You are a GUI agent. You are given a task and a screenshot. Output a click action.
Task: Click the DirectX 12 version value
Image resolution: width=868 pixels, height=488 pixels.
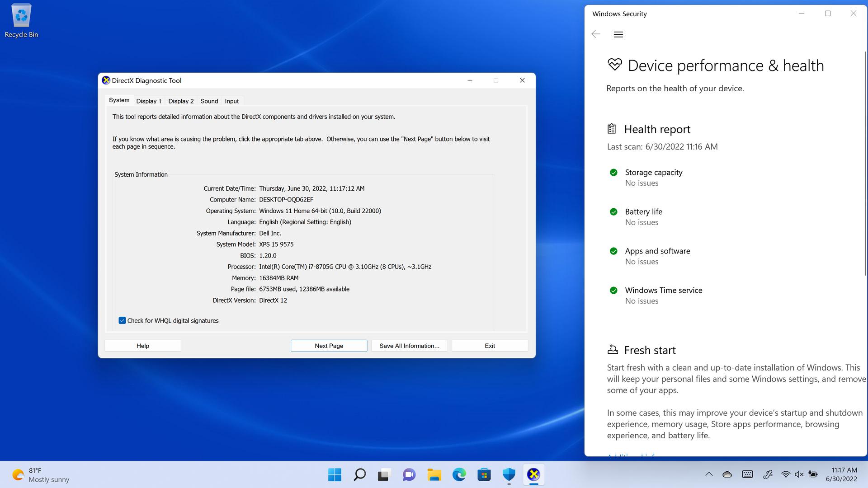(273, 300)
